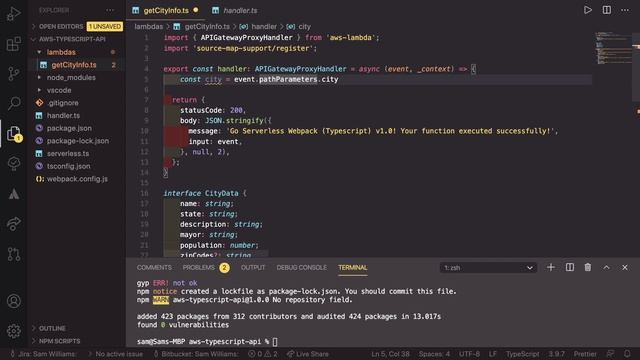Collapse the lambdas folder
This screenshot has height=360, width=640.
point(61,52)
